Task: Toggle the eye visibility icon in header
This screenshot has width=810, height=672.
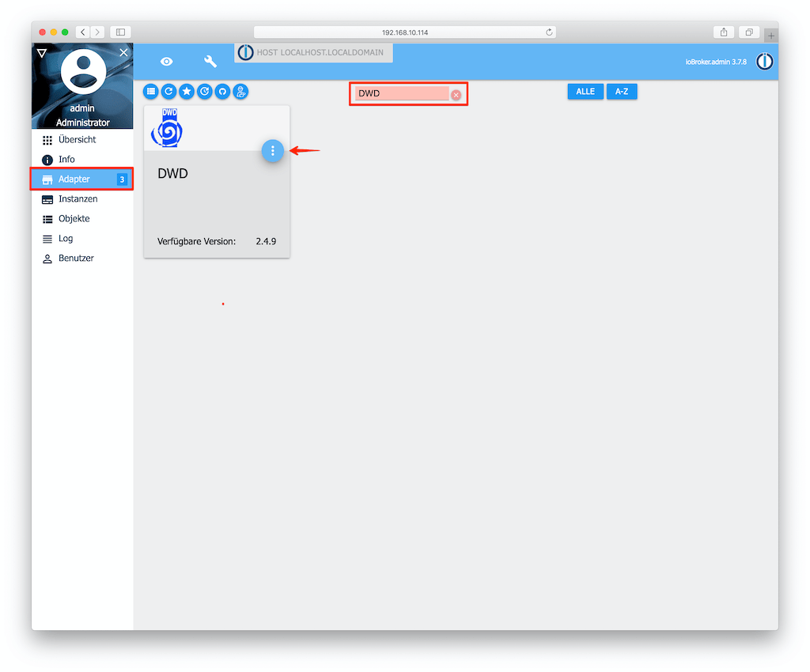Action: click(166, 62)
